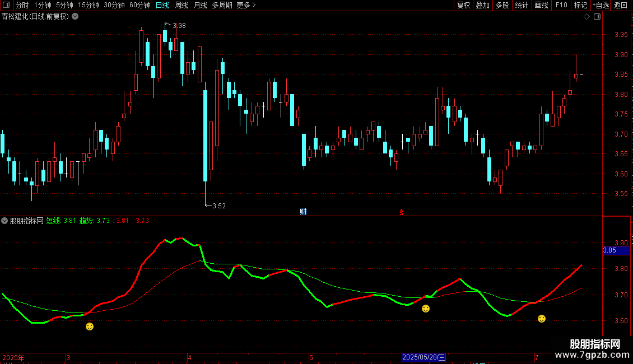Expand the 更多 periods menu
The image size is (633, 364).
246,5
